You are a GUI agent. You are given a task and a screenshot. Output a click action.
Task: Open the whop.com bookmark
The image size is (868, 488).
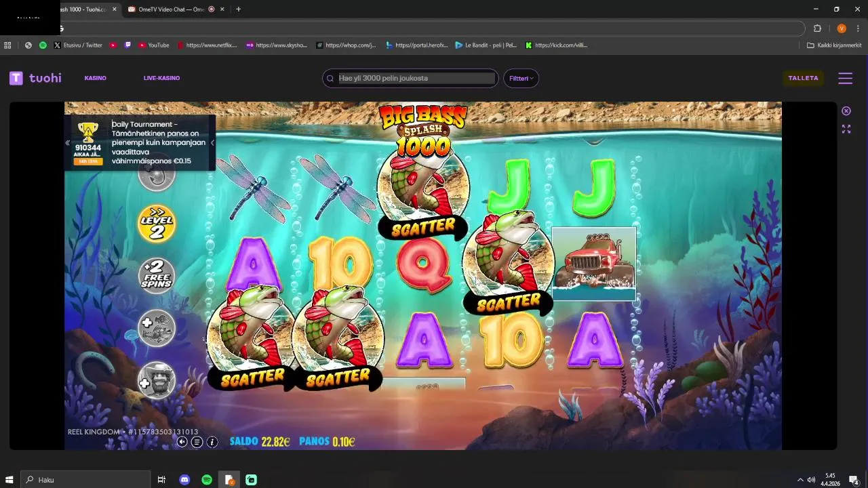point(346,45)
